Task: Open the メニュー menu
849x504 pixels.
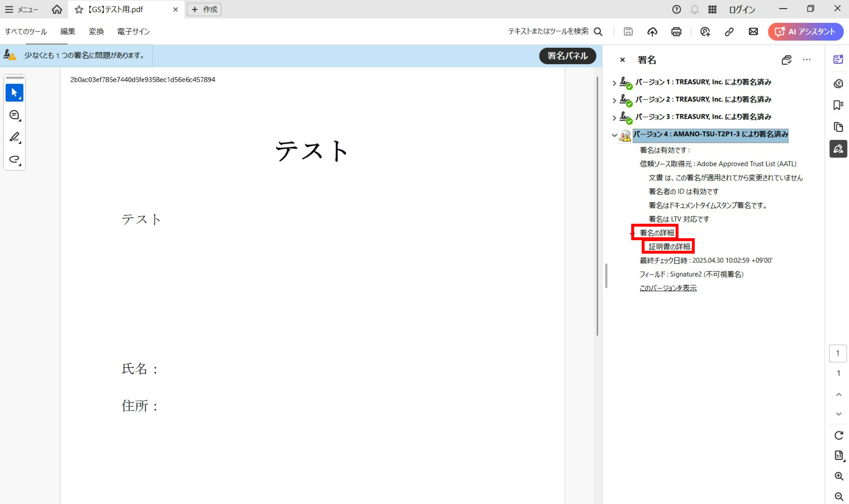Action: pos(22,9)
